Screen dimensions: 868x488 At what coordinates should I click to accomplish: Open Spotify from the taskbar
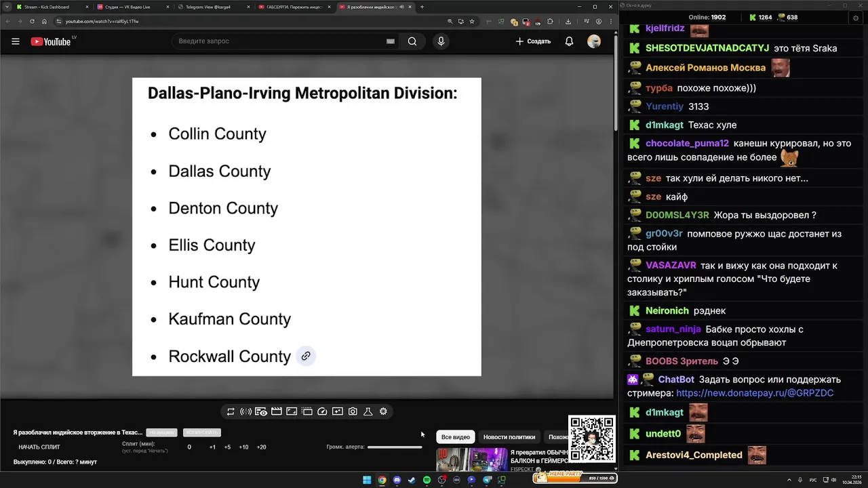[x=427, y=480]
